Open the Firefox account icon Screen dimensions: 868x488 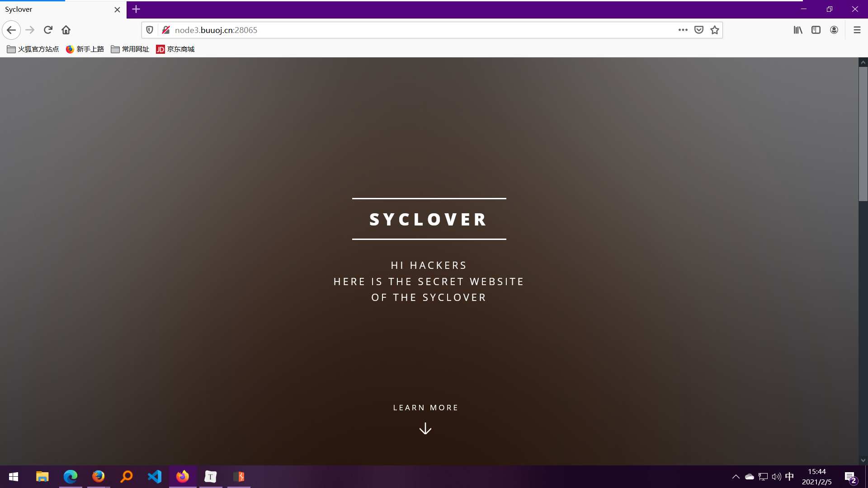(x=834, y=30)
